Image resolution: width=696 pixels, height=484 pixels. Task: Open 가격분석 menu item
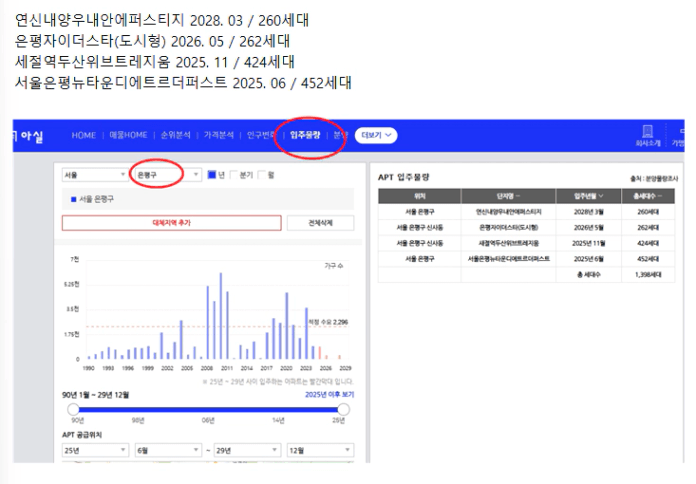(218, 135)
